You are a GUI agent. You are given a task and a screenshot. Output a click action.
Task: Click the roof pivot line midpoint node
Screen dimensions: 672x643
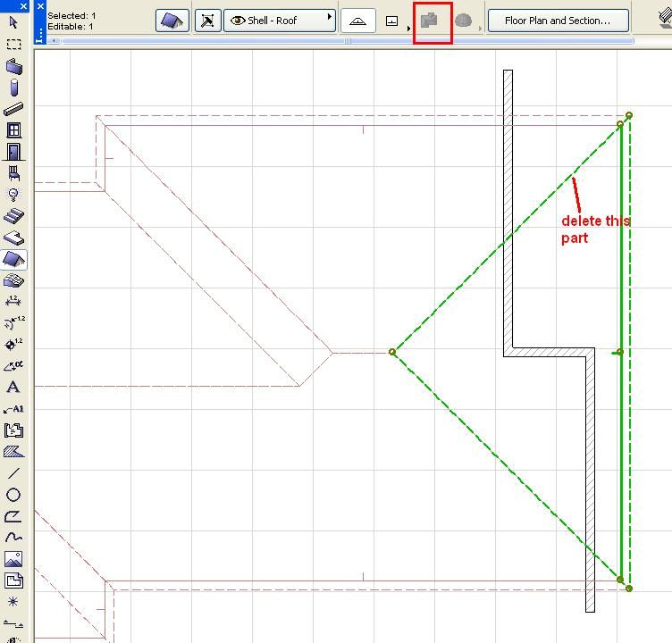619,352
